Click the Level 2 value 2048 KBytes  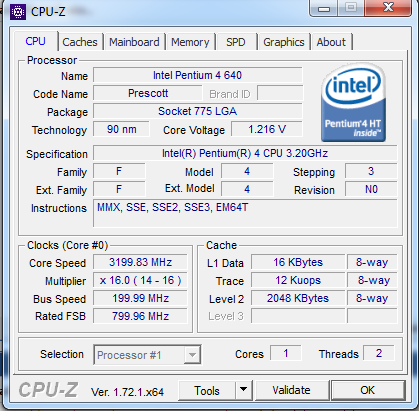[298, 298]
